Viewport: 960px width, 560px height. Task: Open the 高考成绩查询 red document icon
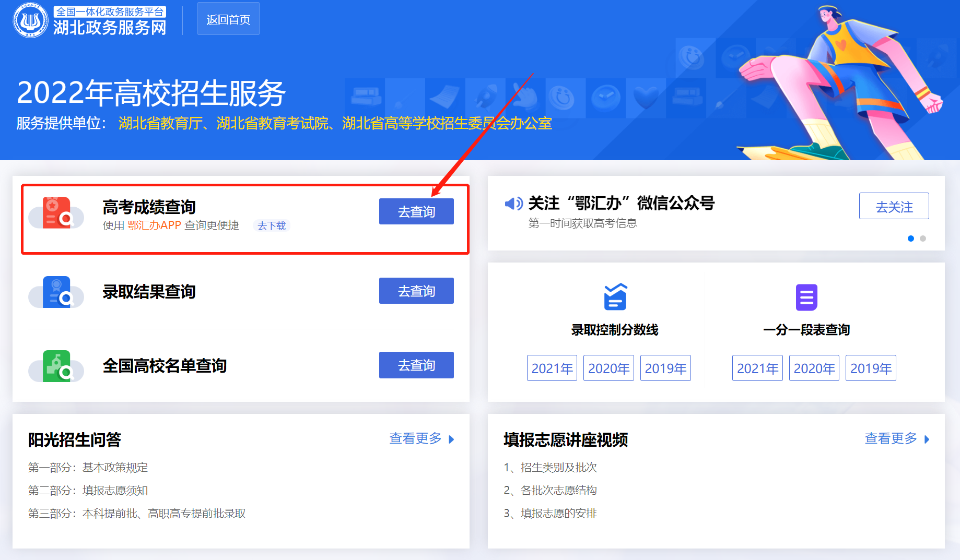pos(56,212)
